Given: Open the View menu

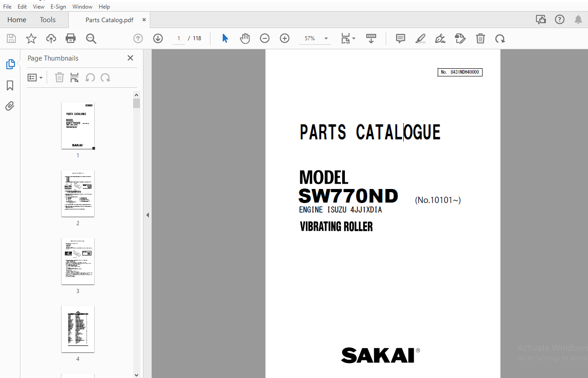Looking at the screenshot, I should (38, 7).
